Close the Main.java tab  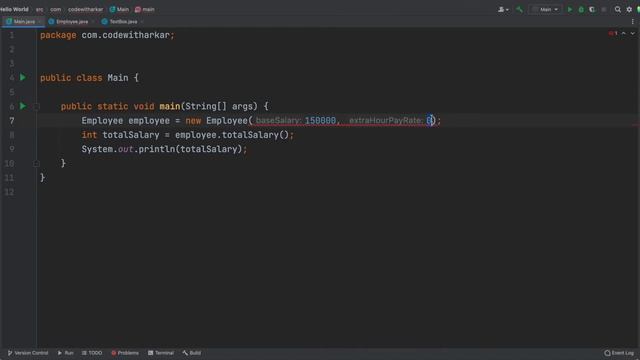point(39,22)
